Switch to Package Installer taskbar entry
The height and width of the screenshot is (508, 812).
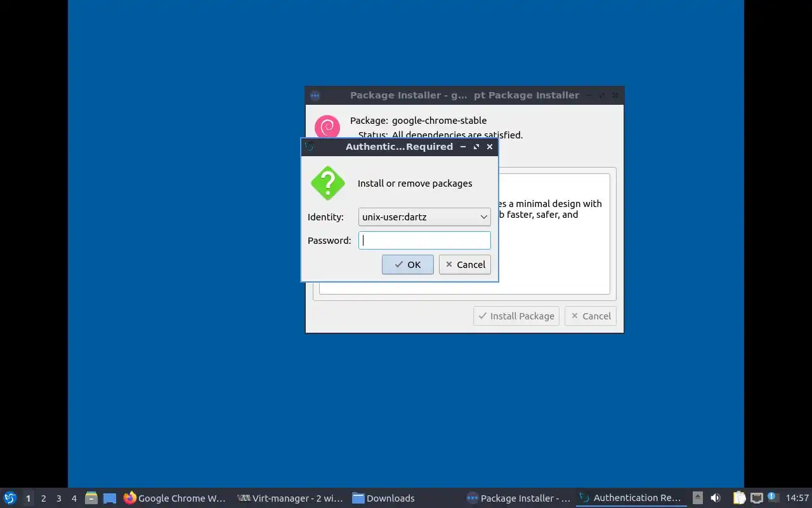(x=519, y=498)
